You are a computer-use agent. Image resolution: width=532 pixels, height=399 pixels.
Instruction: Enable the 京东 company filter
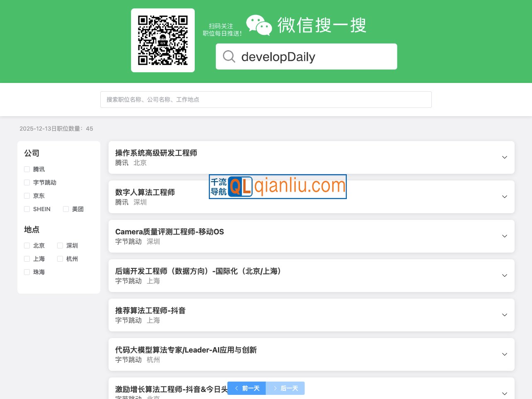[27, 195]
